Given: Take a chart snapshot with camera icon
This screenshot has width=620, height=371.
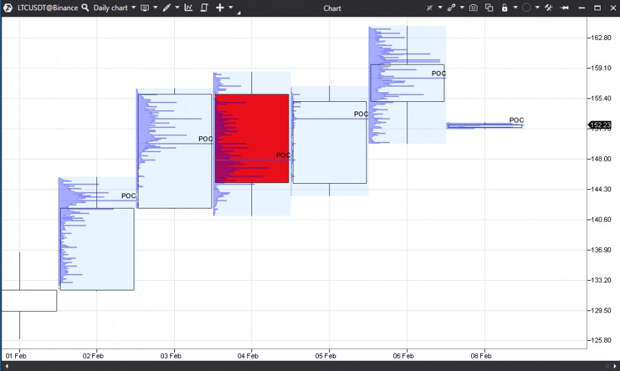Looking at the screenshot, I should pyautogui.click(x=473, y=8).
